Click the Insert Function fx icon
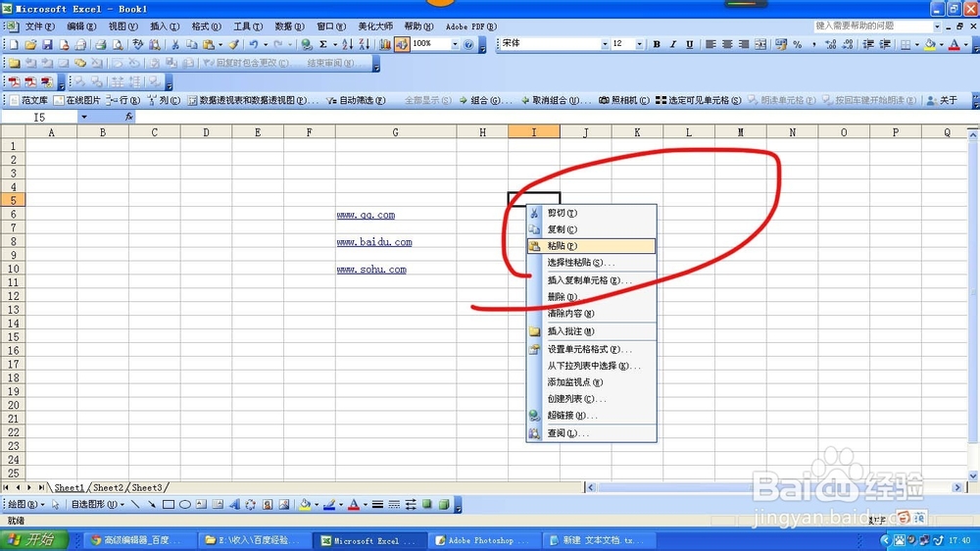Viewport: 980px width, 551px height. coord(128,117)
